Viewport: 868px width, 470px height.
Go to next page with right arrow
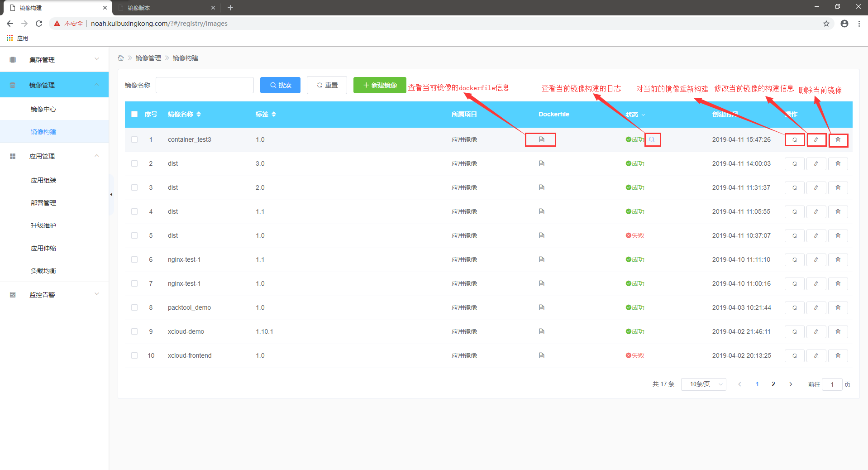click(791, 384)
